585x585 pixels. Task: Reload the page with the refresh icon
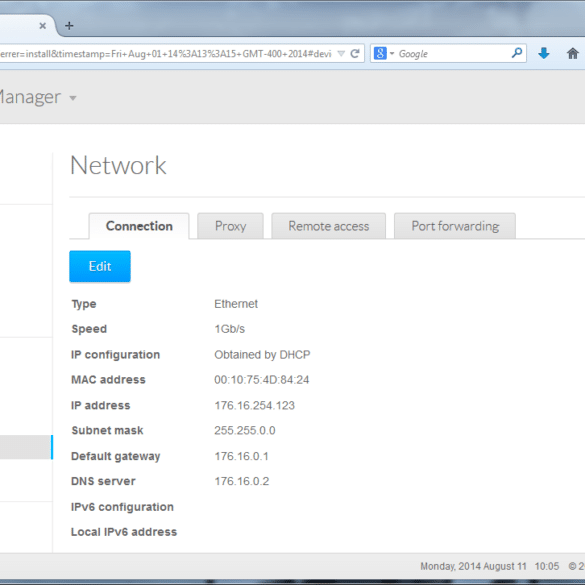(355, 54)
